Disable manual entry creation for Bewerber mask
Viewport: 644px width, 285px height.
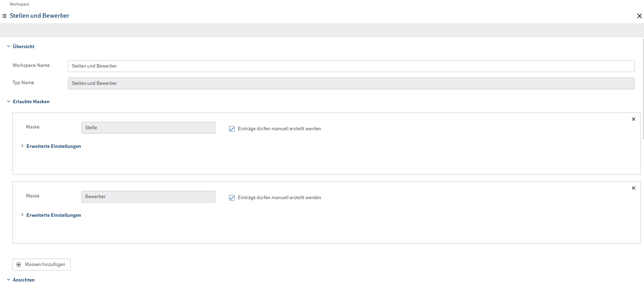coord(232,197)
